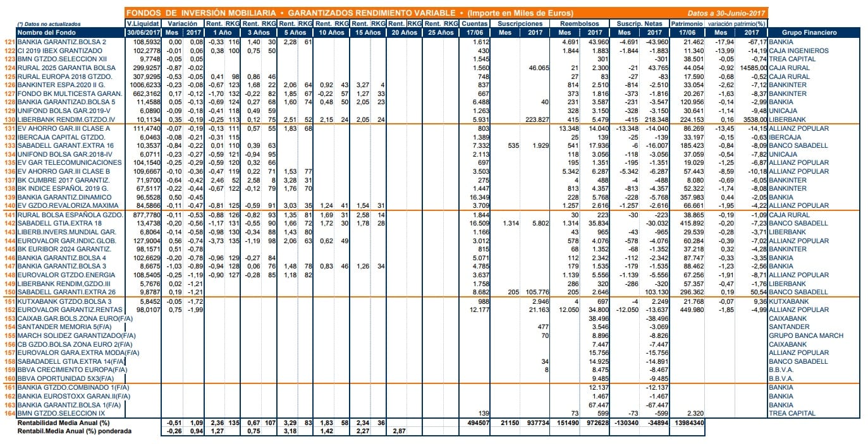
Task: Select fund name BANKIA GARANTIZ.DINAMICO
Action: pos(64,198)
